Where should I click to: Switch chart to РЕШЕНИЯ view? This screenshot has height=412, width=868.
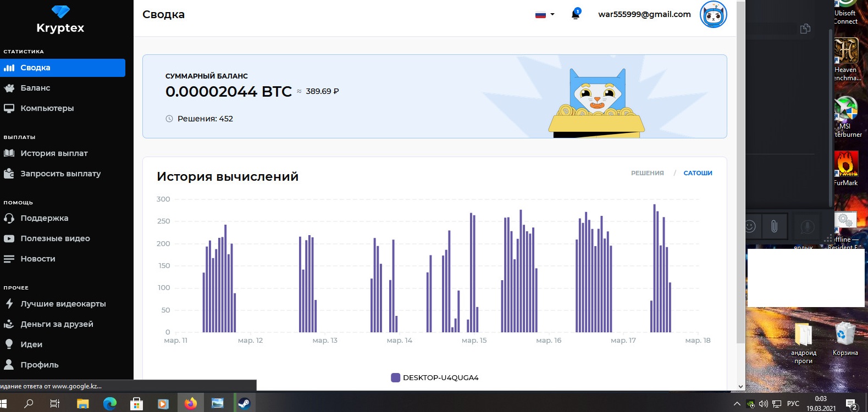647,173
